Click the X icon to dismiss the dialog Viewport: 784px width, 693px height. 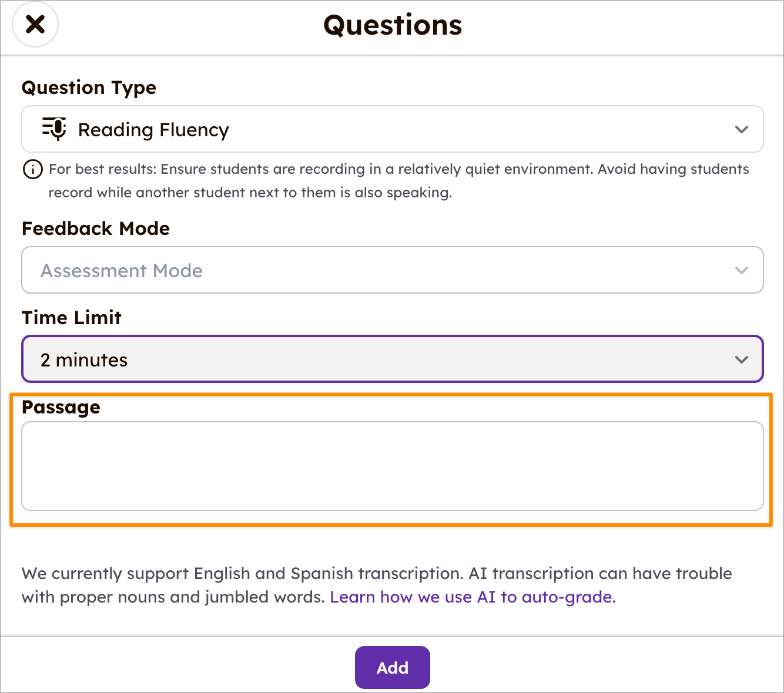tap(35, 24)
